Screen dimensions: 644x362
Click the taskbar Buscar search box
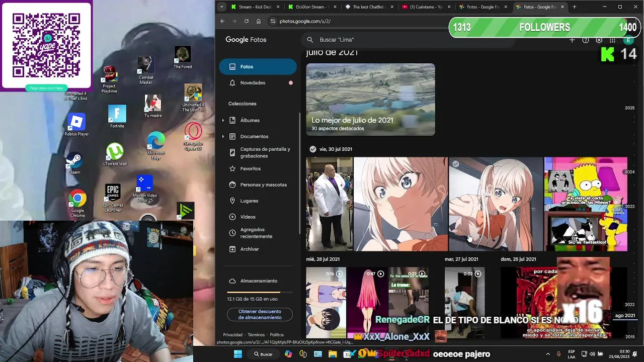[x=264, y=354]
